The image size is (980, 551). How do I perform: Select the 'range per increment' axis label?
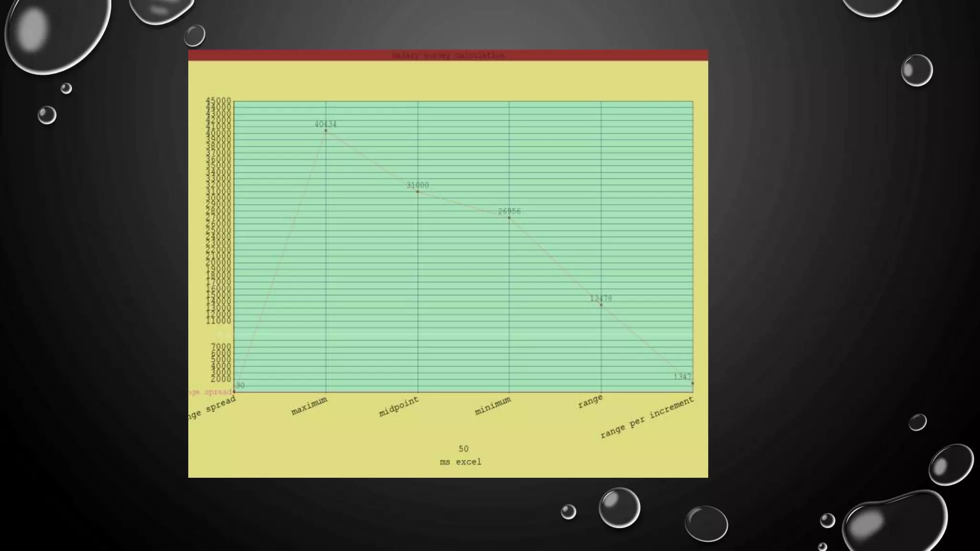(x=646, y=418)
